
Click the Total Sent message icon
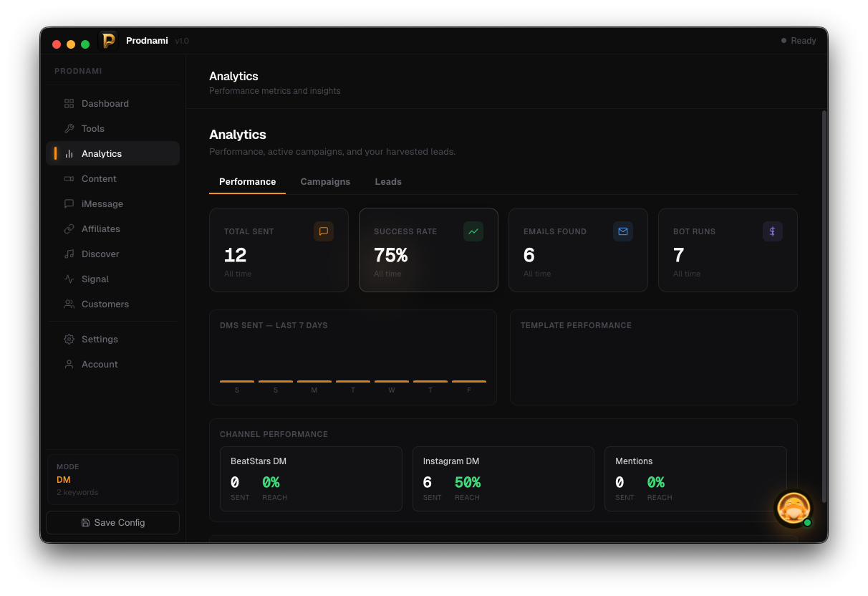(x=324, y=231)
